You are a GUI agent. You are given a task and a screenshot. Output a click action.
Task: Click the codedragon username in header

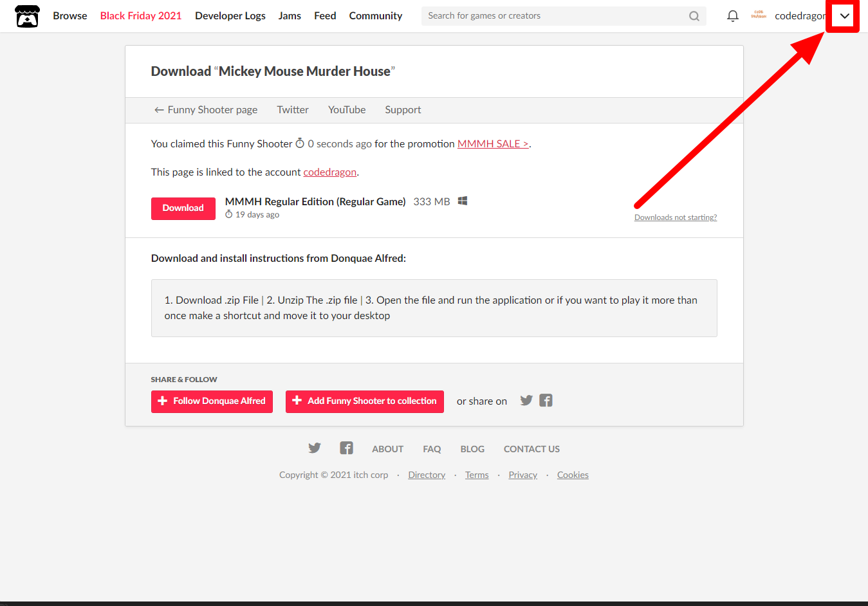[x=800, y=16]
